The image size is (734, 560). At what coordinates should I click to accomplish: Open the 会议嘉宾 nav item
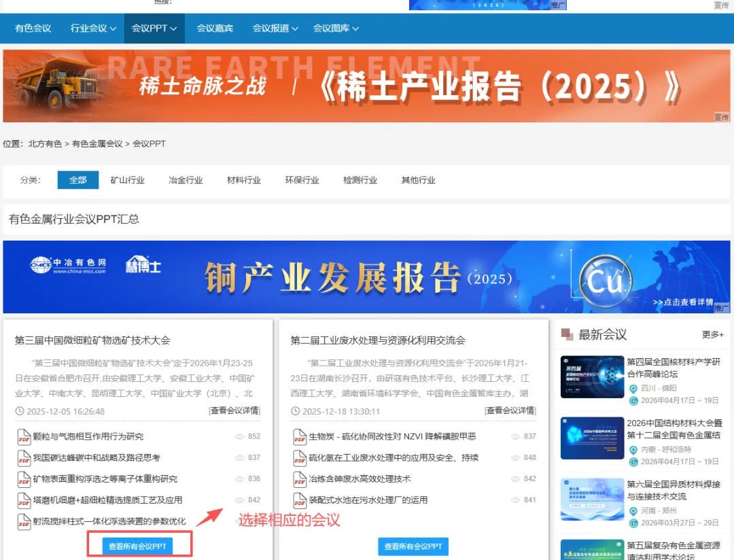pyautogui.click(x=215, y=28)
